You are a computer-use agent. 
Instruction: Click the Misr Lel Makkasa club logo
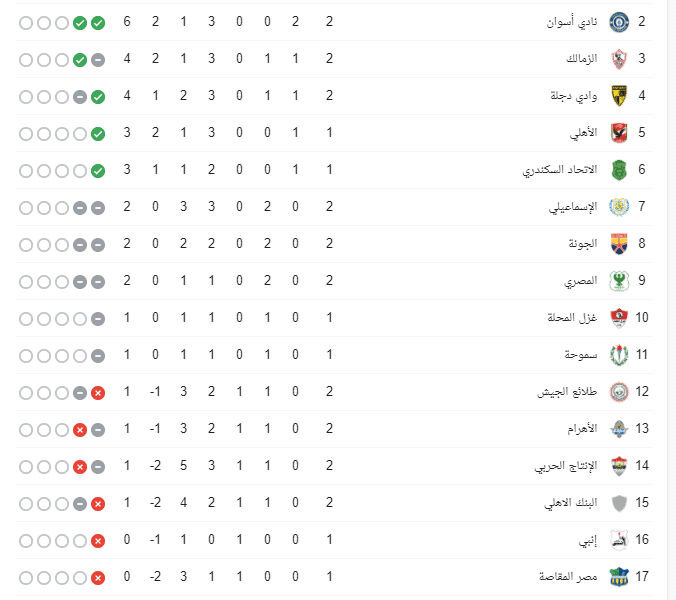[619, 577]
